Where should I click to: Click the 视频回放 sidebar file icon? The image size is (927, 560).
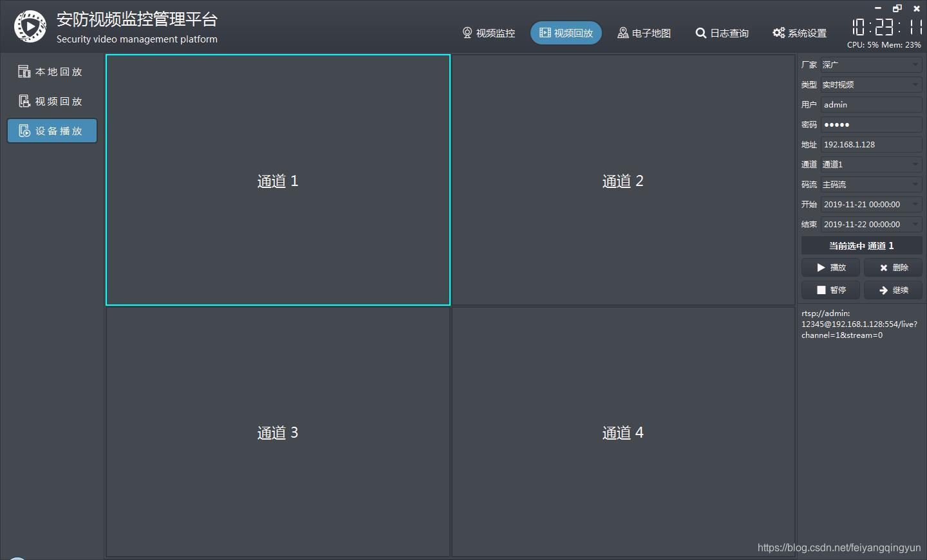(x=24, y=101)
